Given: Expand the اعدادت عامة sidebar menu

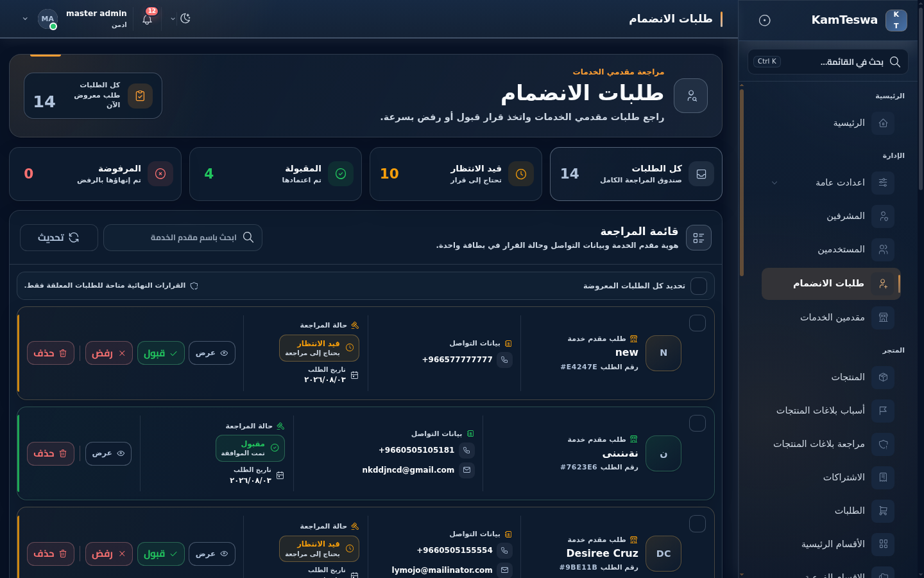Looking at the screenshot, I should 831,183.
